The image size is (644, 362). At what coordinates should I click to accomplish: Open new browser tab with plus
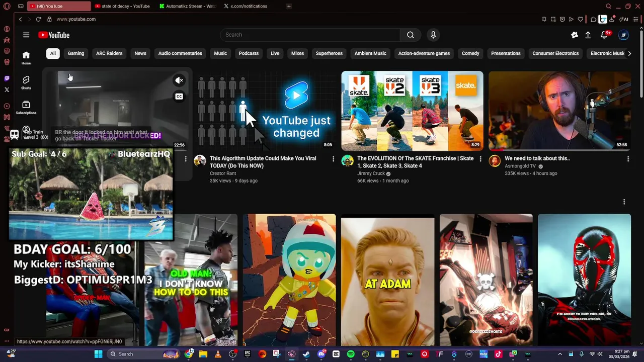(x=289, y=6)
